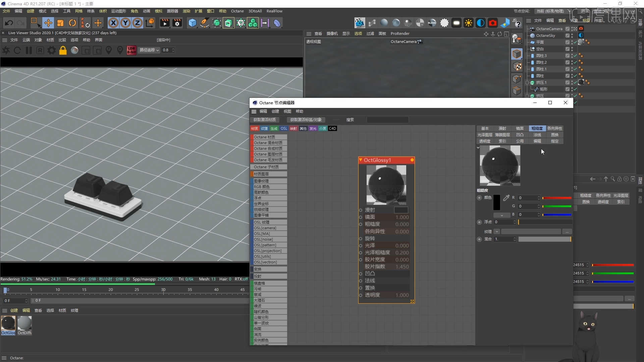Open the bend deformer icon
Screen dimensions: 644x362
tap(277, 23)
